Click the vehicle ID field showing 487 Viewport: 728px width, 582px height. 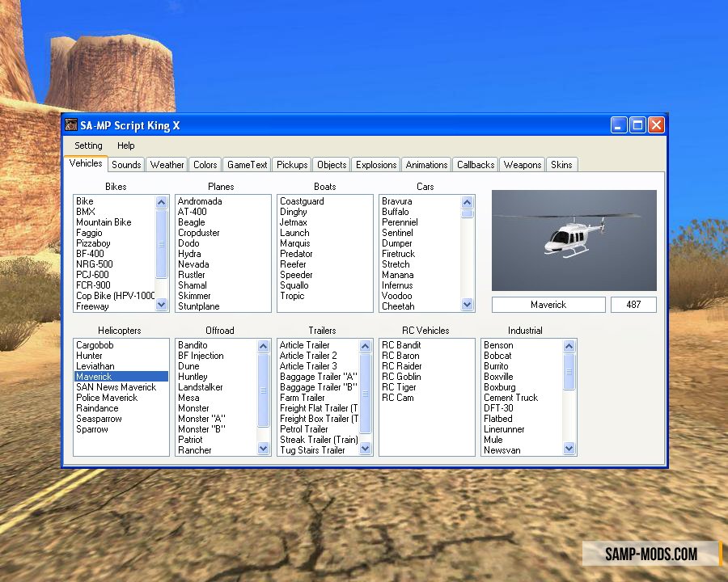click(x=633, y=305)
